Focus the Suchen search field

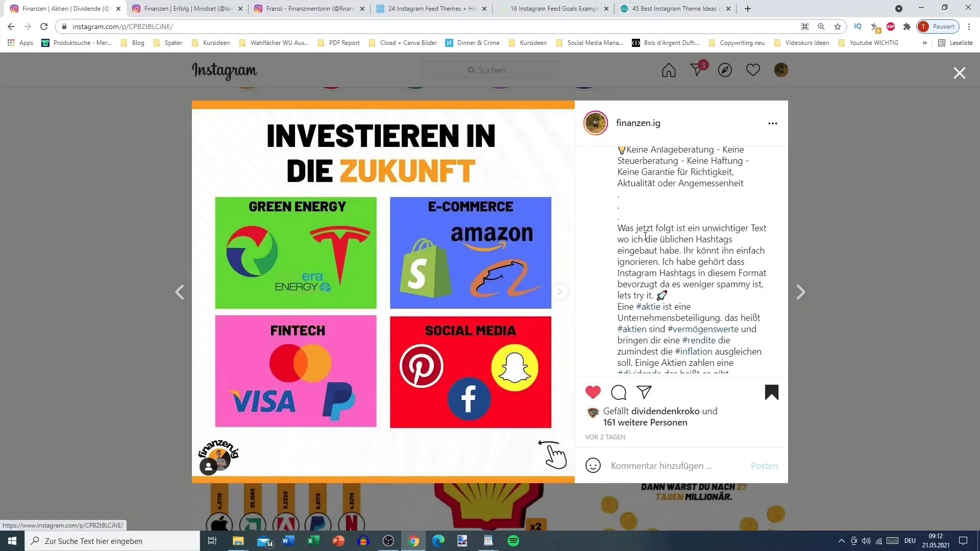click(490, 70)
